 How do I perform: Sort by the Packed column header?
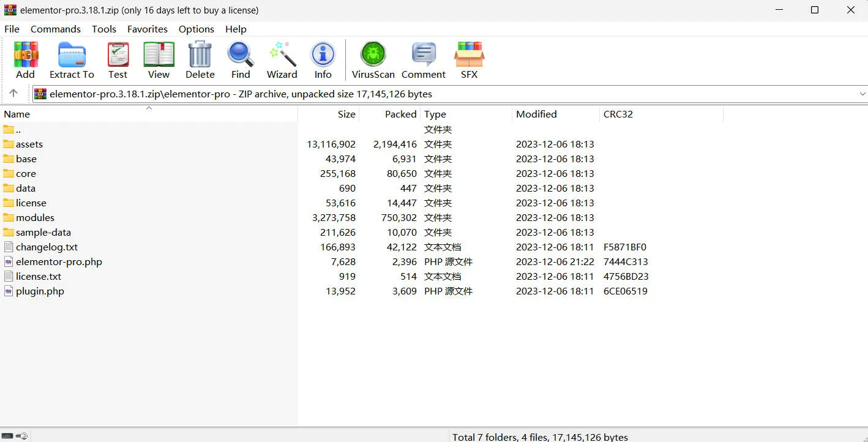(x=390, y=114)
